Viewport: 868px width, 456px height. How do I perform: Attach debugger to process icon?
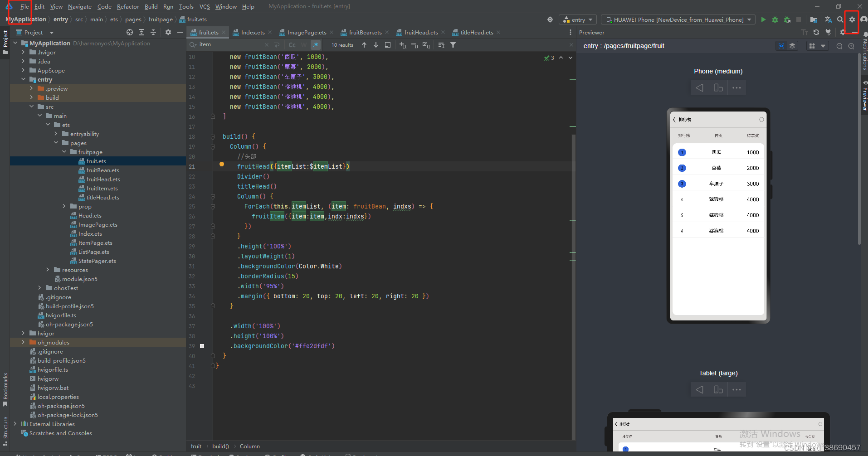787,19
